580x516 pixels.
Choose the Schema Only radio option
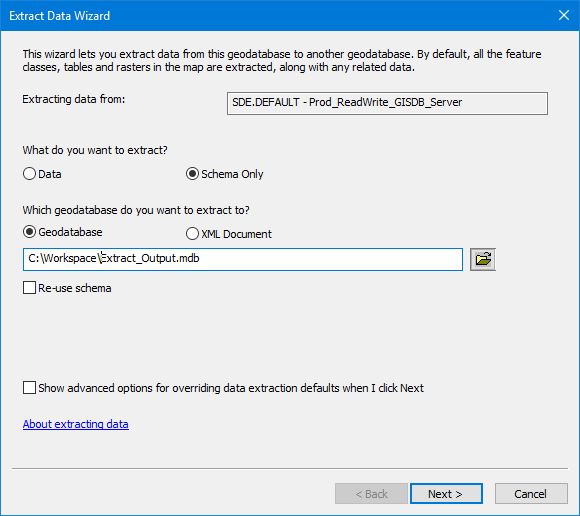pyautogui.click(x=192, y=173)
